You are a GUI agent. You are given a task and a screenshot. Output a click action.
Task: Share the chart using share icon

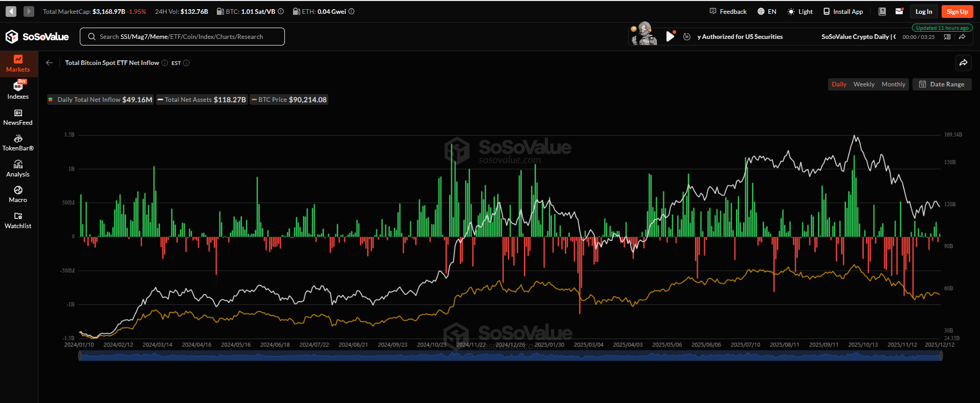963,63
